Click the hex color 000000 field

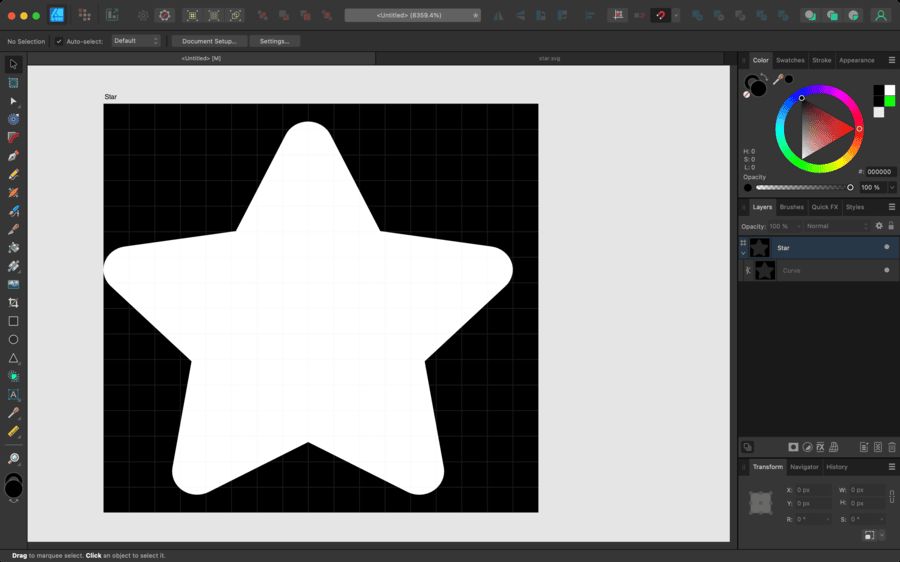coord(879,172)
